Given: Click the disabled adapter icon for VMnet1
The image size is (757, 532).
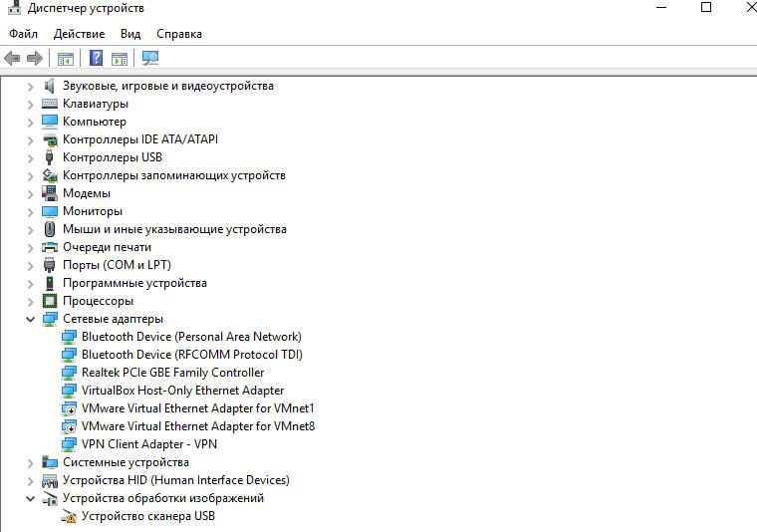Looking at the screenshot, I should pyautogui.click(x=69, y=408).
